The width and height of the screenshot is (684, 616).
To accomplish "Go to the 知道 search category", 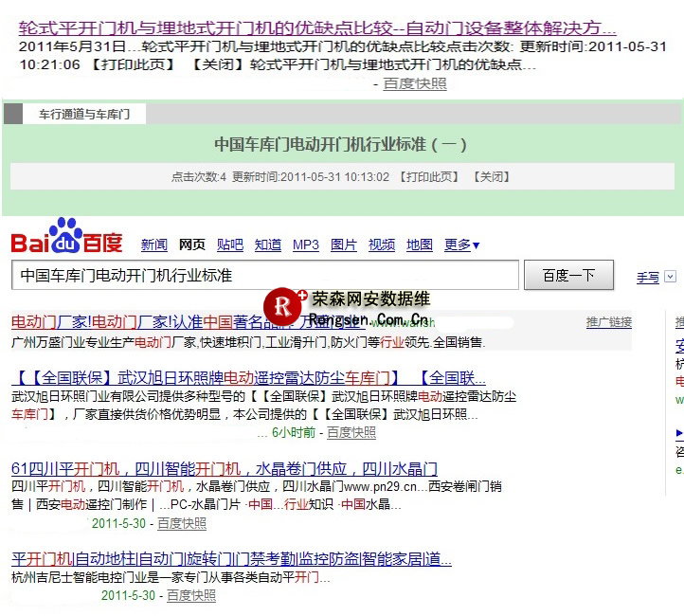I will click(268, 245).
